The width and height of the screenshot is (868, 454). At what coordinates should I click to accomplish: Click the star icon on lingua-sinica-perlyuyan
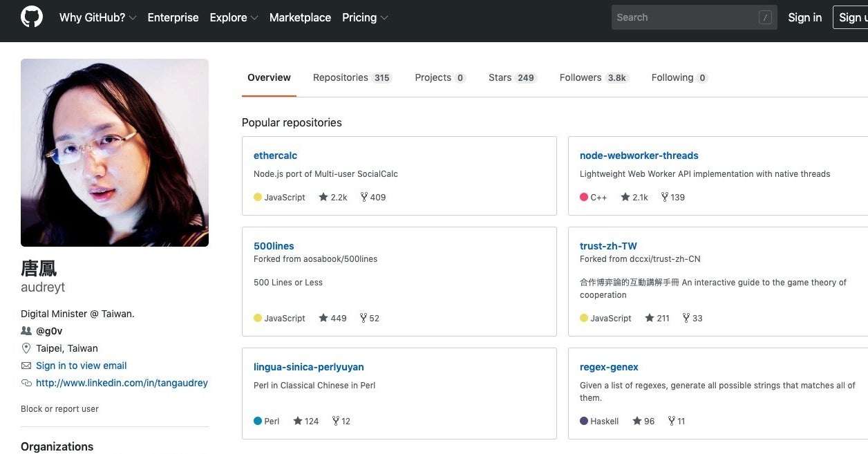[x=298, y=421]
